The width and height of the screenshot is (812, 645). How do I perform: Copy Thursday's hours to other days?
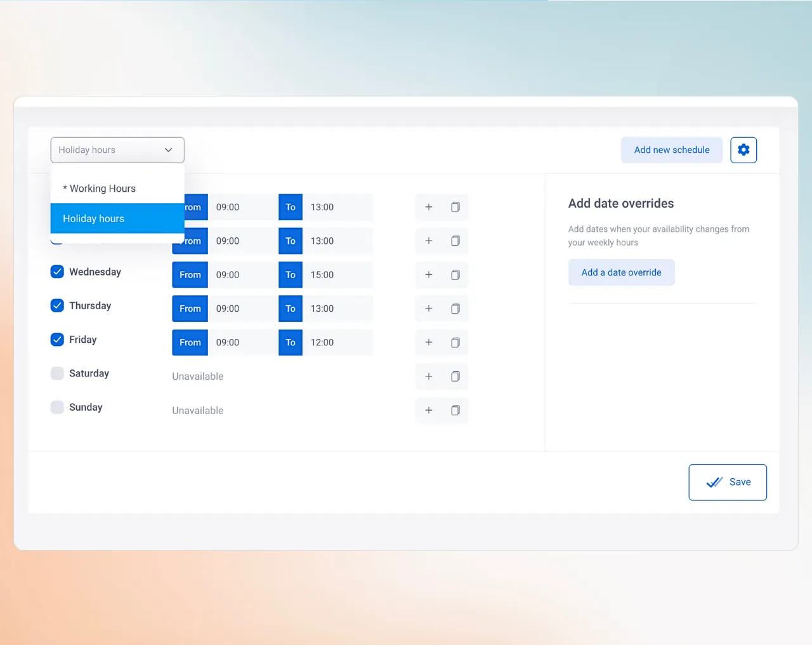click(455, 309)
